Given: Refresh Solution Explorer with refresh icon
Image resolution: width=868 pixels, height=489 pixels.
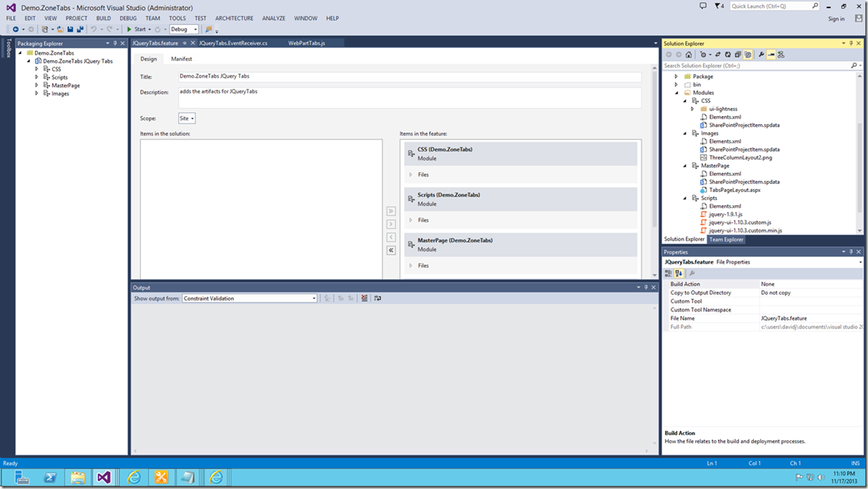Looking at the screenshot, I should coord(728,55).
